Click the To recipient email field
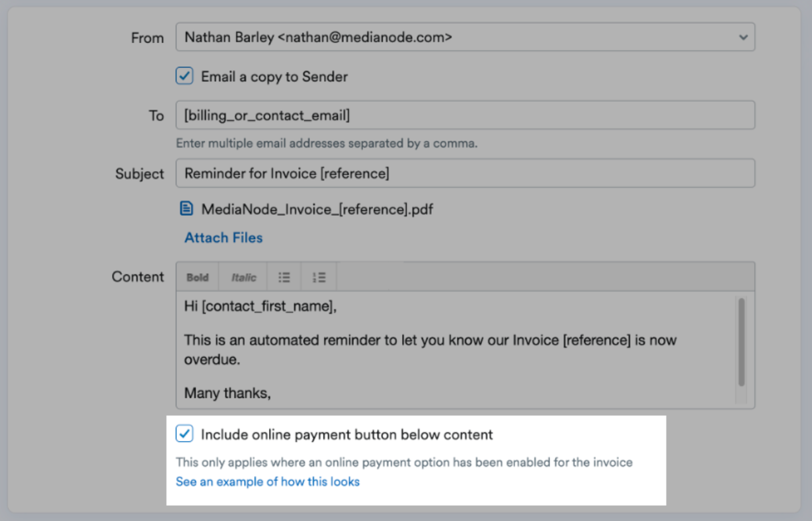 coord(465,114)
